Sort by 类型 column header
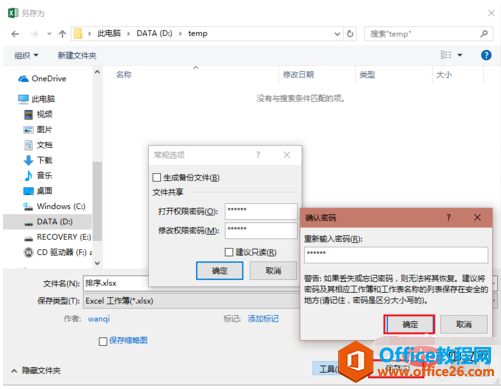Viewport: 501px width, 389px height. click(x=367, y=75)
